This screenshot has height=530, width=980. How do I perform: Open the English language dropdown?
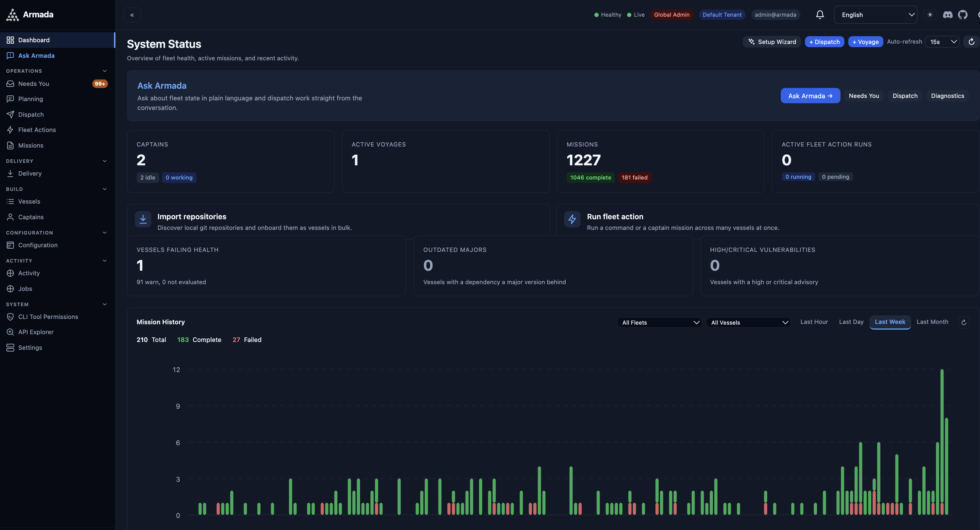pyautogui.click(x=875, y=15)
